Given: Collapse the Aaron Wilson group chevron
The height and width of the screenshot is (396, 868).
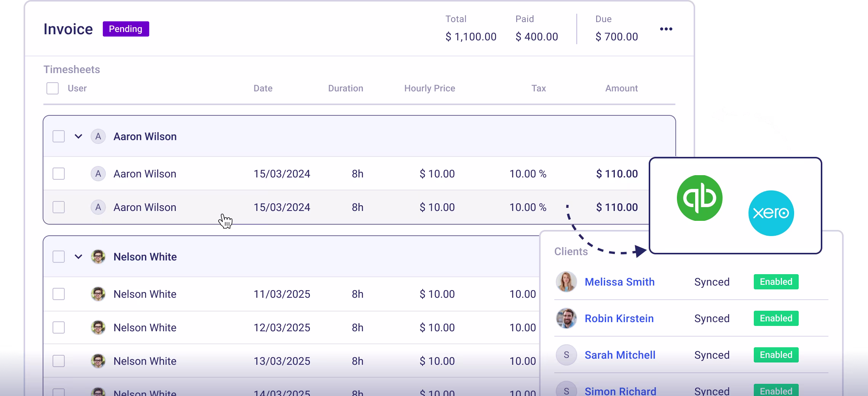Looking at the screenshot, I should (x=78, y=136).
